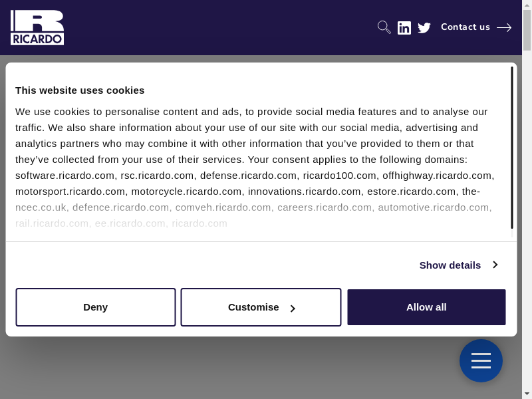Open the blue round hamburger menu button
Screen dimensions: 532x399
[x=481, y=361]
